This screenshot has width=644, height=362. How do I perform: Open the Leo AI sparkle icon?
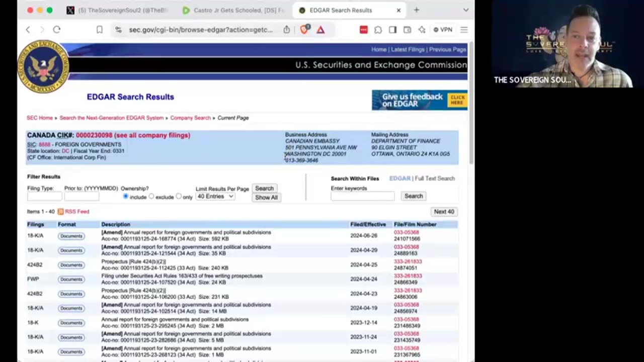(x=422, y=30)
